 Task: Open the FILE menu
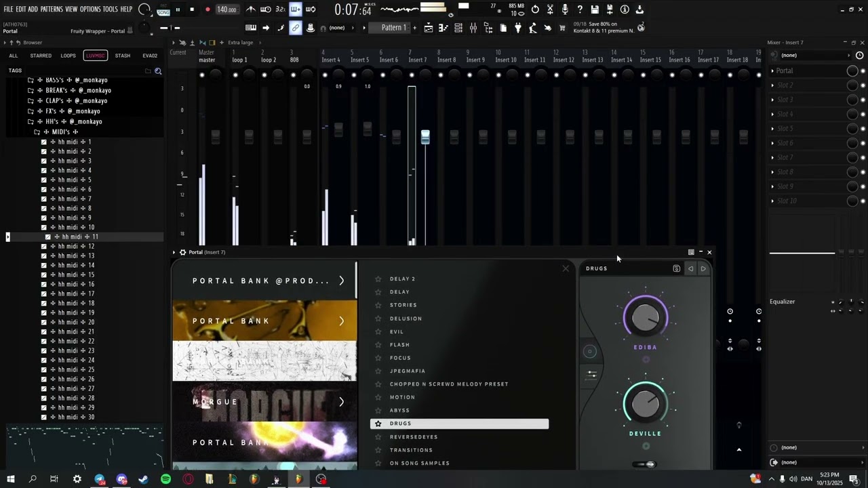click(8, 9)
